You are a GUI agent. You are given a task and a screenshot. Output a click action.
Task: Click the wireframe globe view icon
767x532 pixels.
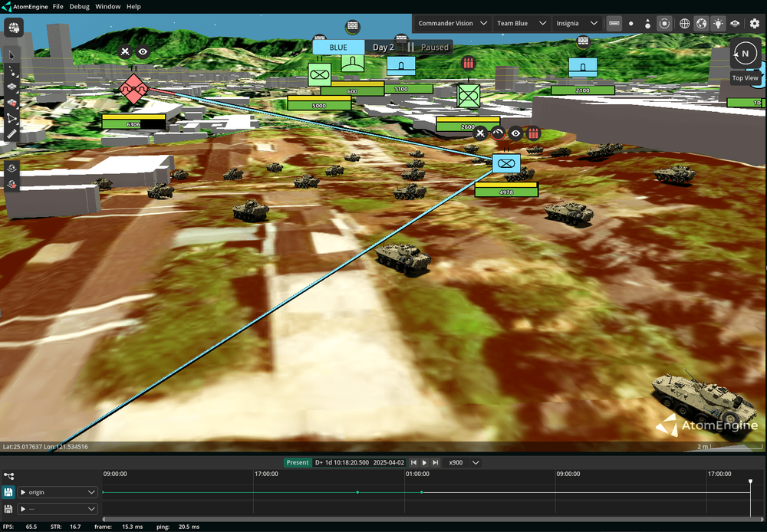tap(685, 24)
